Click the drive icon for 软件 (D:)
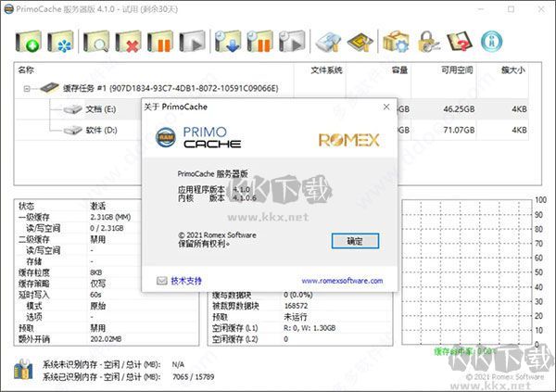The image size is (556, 392). point(72,130)
